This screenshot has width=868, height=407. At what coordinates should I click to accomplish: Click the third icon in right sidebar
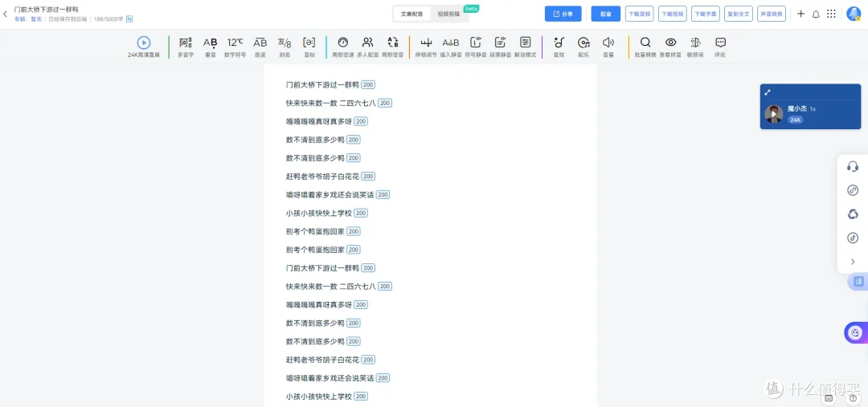click(853, 214)
